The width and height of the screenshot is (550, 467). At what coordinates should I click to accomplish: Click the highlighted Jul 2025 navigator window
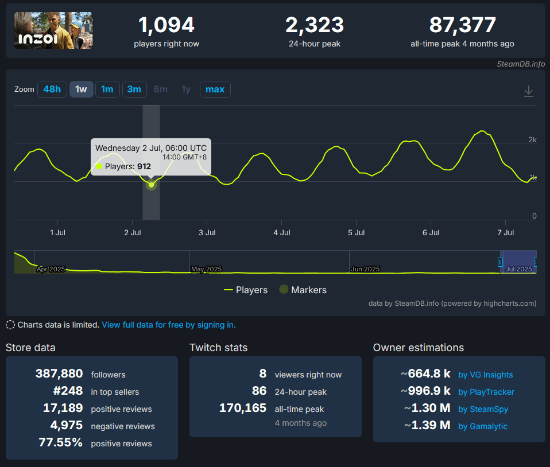tap(518, 262)
